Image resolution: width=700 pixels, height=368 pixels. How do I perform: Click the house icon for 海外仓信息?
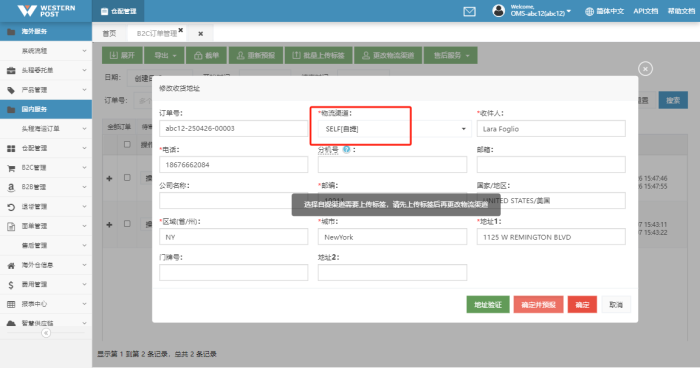[x=11, y=265]
